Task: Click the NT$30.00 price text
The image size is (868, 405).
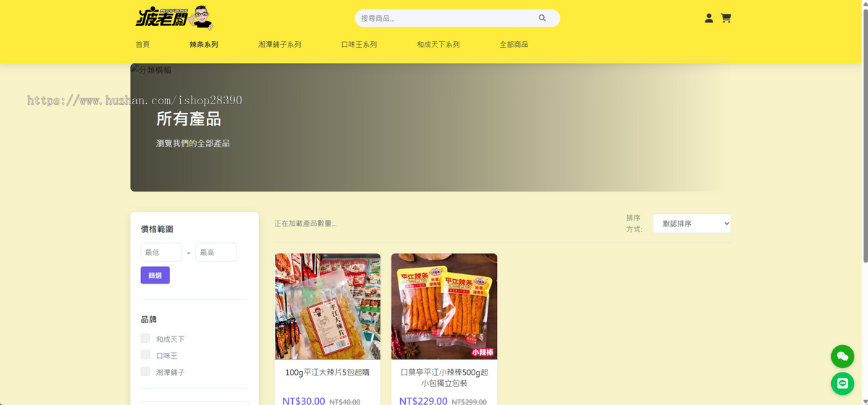Action: (304, 401)
